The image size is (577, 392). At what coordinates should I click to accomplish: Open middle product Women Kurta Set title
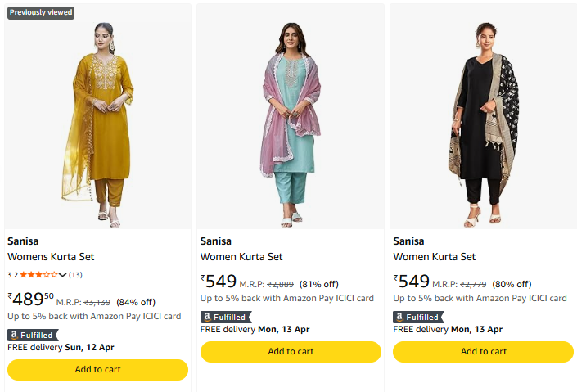click(x=241, y=256)
